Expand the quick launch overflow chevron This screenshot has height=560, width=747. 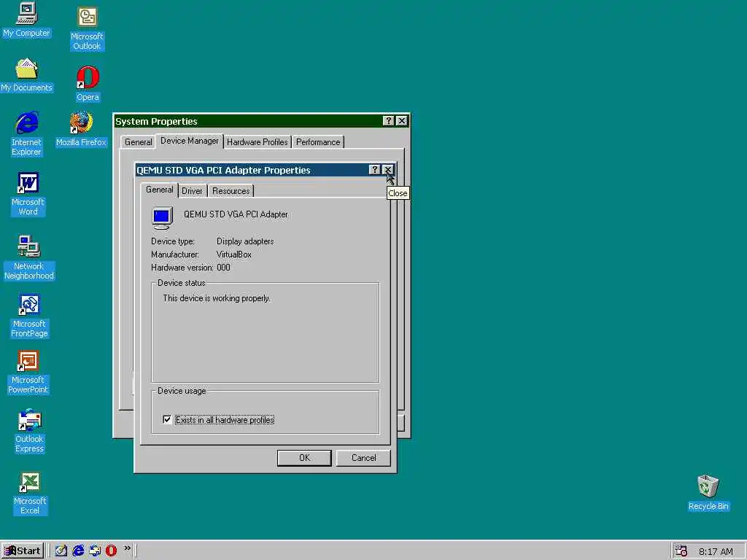127,548
